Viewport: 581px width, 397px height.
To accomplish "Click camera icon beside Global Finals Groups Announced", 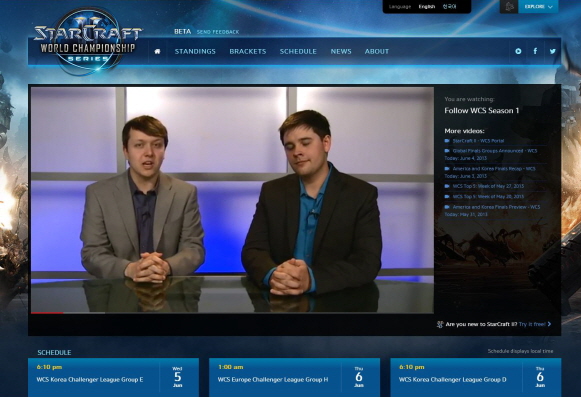I will (x=447, y=151).
